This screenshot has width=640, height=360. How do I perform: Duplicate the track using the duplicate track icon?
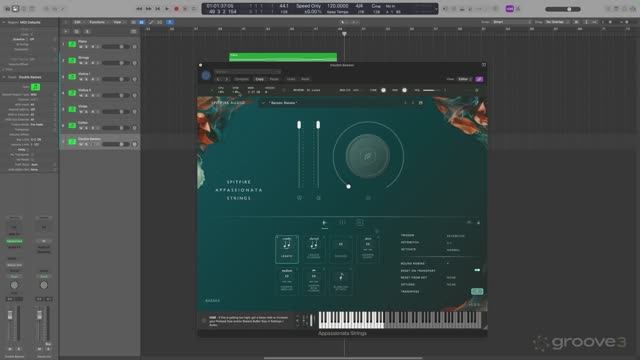point(76,31)
